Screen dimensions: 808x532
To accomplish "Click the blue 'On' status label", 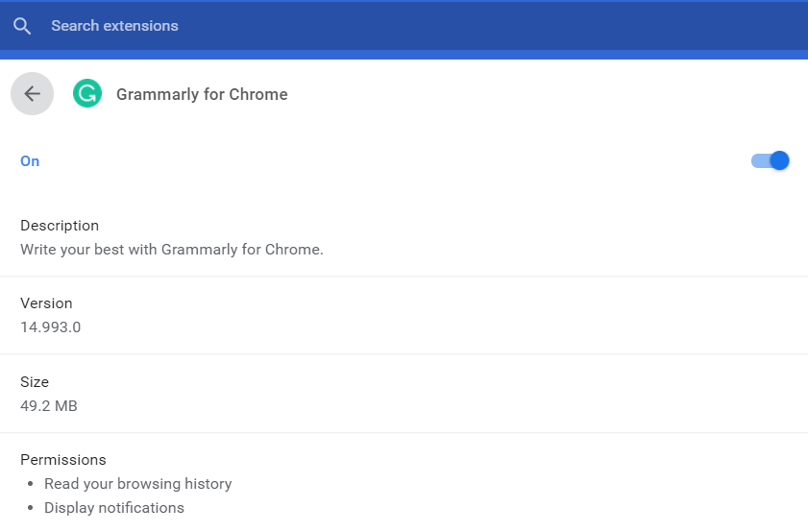I will click(x=30, y=161).
